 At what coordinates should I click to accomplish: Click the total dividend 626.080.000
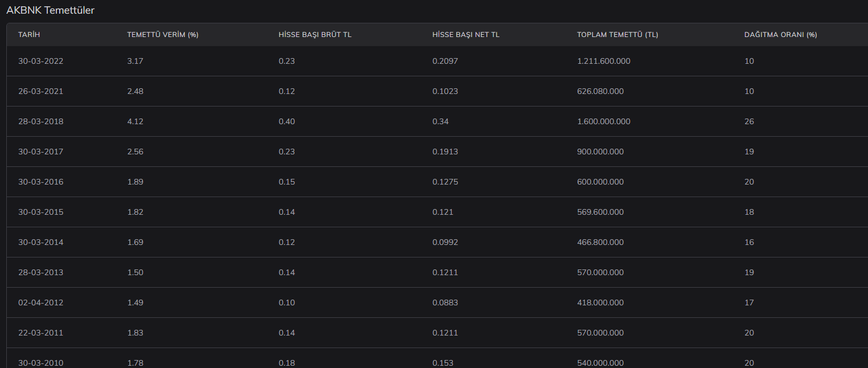point(600,91)
